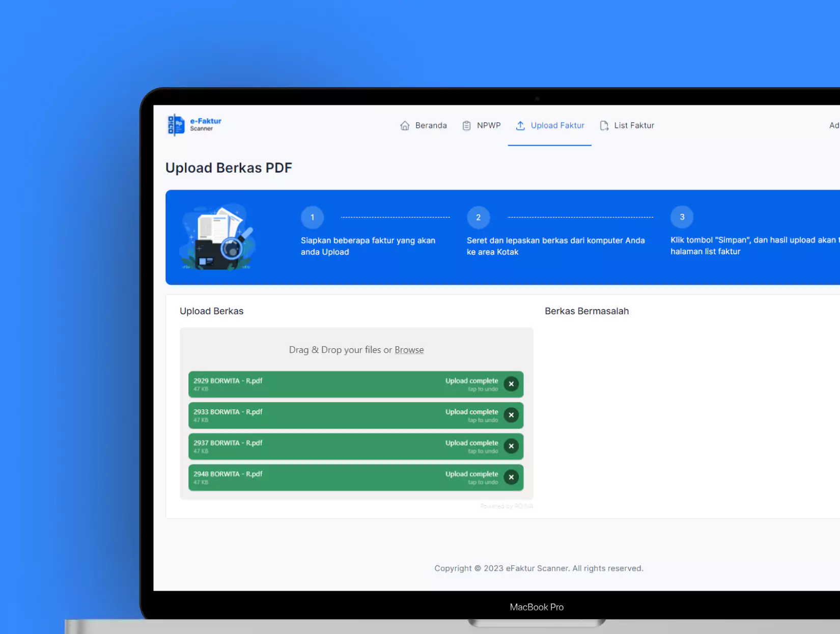This screenshot has width=840, height=634.
Task: Click step 2 circle in the guide banner
Action: 478,217
